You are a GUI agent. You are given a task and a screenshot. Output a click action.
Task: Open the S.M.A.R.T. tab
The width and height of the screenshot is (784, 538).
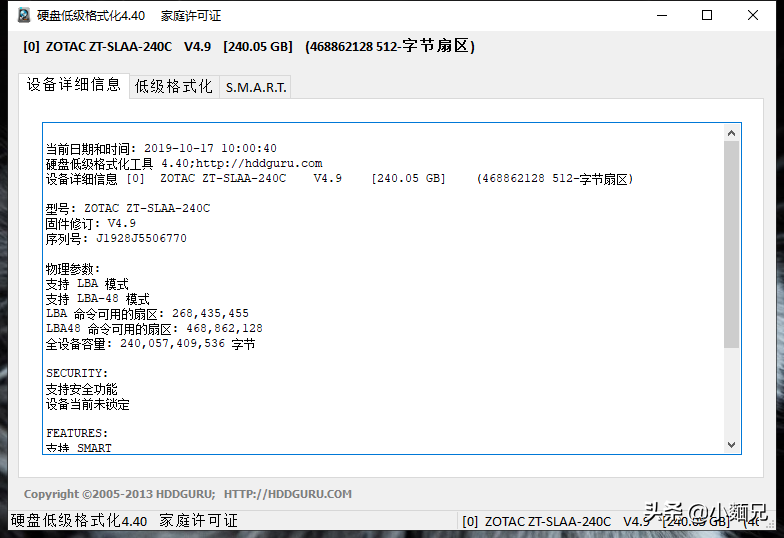[x=256, y=88]
